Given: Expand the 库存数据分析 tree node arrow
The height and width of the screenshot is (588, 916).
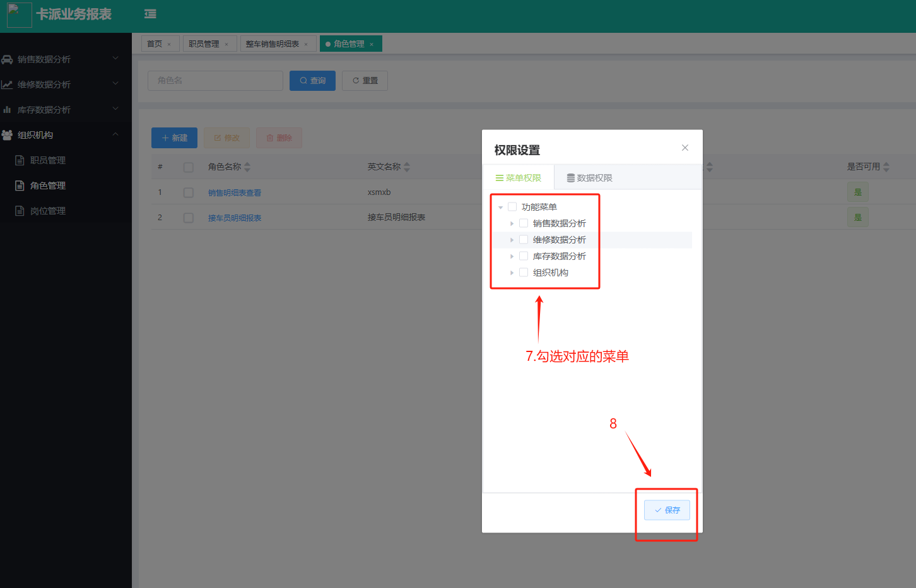Looking at the screenshot, I should [512, 256].
